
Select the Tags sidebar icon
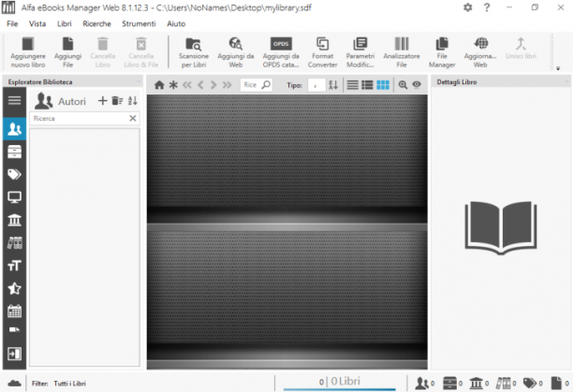(x=14, y=174)
